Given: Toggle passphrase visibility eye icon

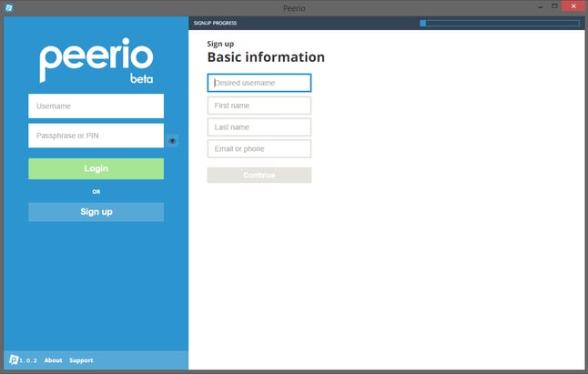Looking at the screenshot, I should coord(172,141).
